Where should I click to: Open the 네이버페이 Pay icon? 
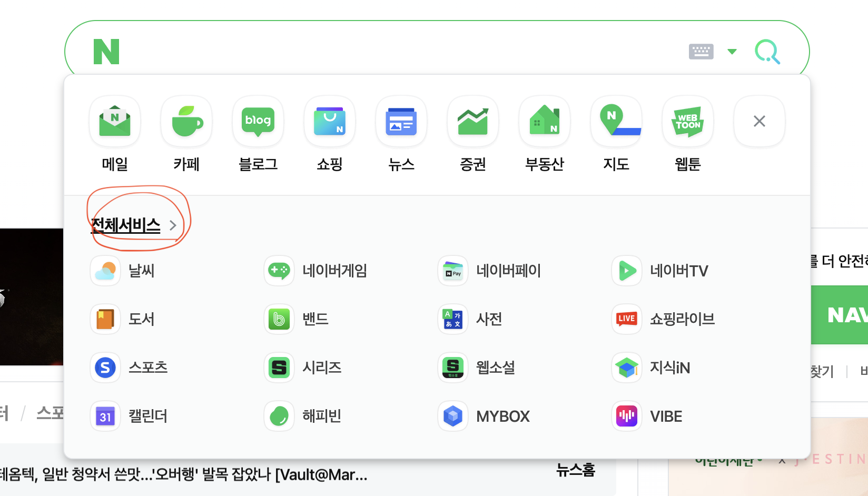(x=453, y=271)
